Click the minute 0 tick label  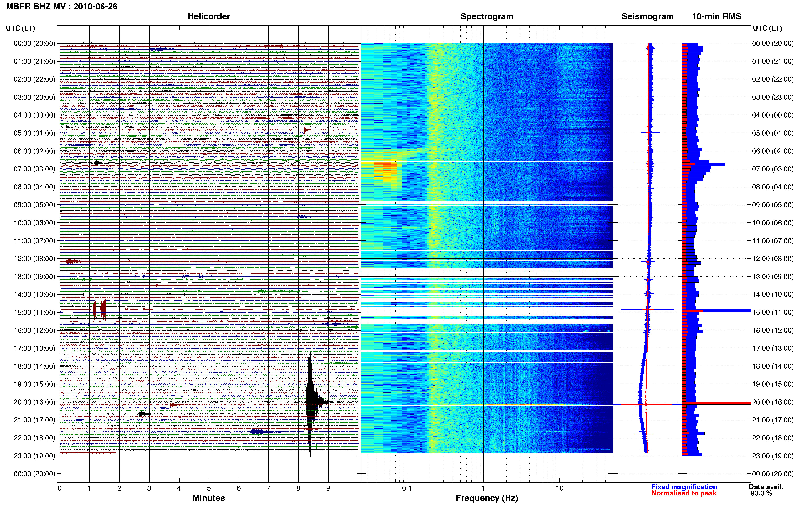(x=59, y=488)
